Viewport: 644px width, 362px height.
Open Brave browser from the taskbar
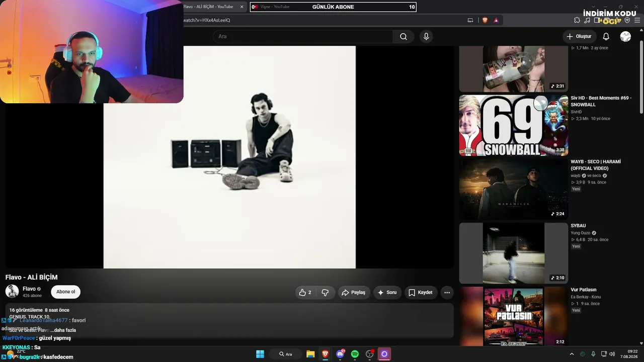coord(325,354)
